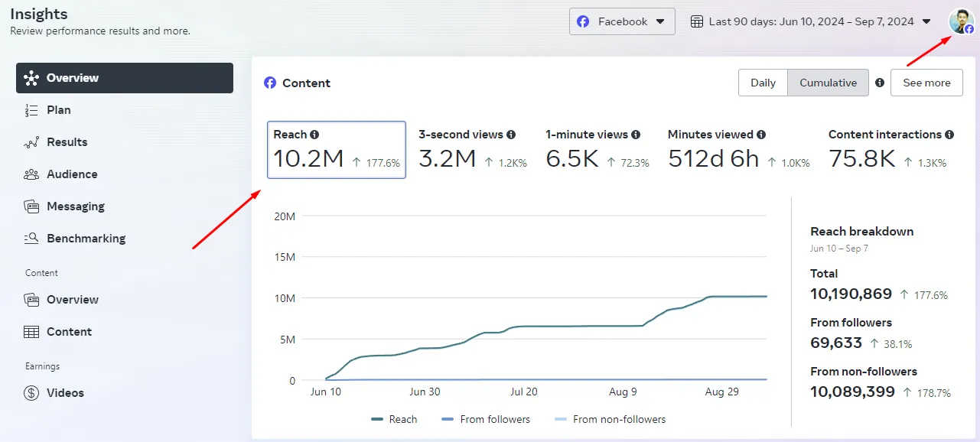Image resolution: width=980 pixels, height=442 pixels.
Task: Click the info icon next to 3-second views
Action: click(511, 135)
